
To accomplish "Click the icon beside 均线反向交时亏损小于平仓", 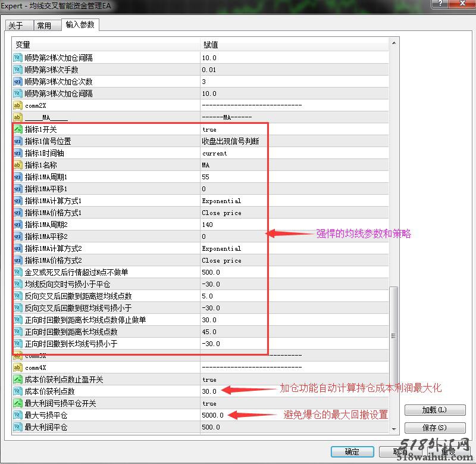I will pos(18,284).
